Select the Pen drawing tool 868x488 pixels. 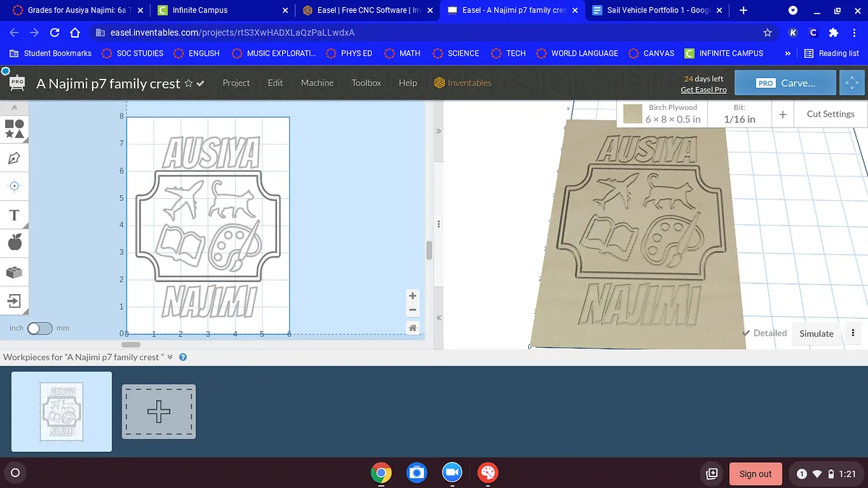(14, 158)
